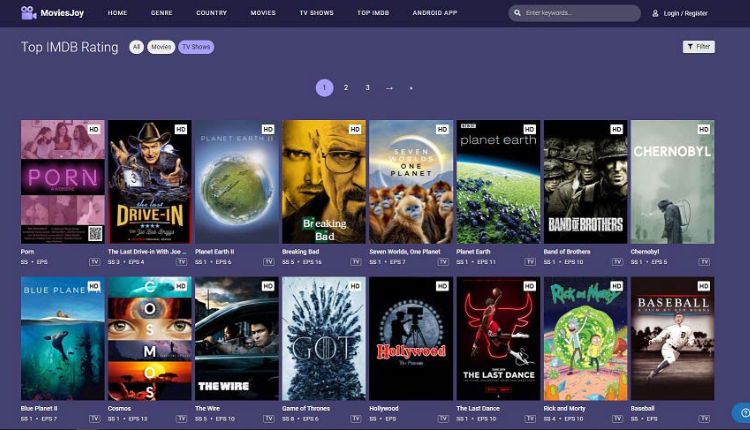The height and width of the screenshot is (430, 750).
Task: Expand the Genre menu
Action: click(x=161, y=13)
